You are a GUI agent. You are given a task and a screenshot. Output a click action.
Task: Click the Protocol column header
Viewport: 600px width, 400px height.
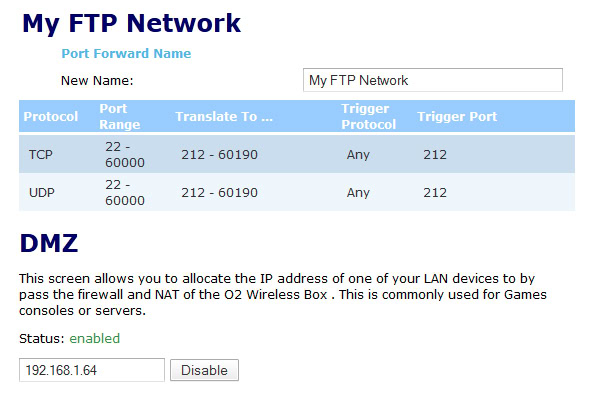coord(50,117)
